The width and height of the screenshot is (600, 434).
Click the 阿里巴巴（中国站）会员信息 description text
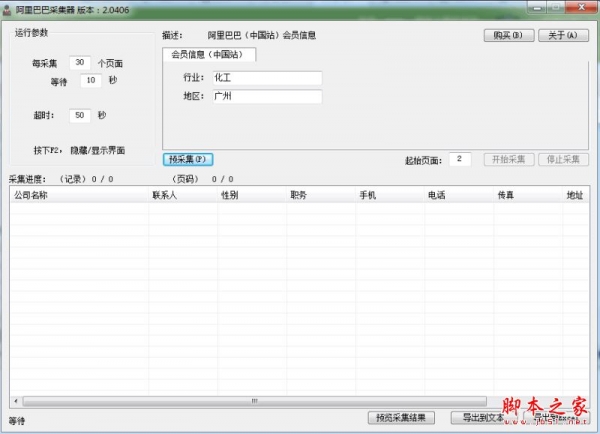(262, 35)
